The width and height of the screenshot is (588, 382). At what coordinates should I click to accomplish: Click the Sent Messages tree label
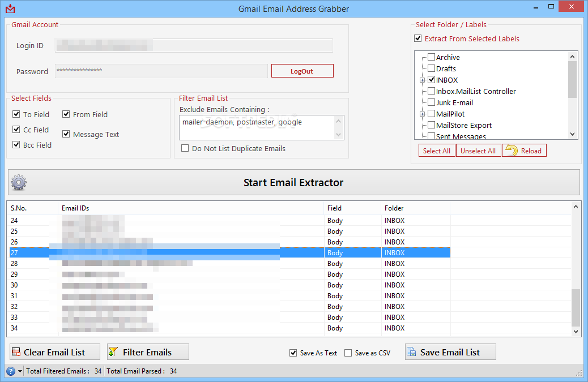click(x=461, y=136)
